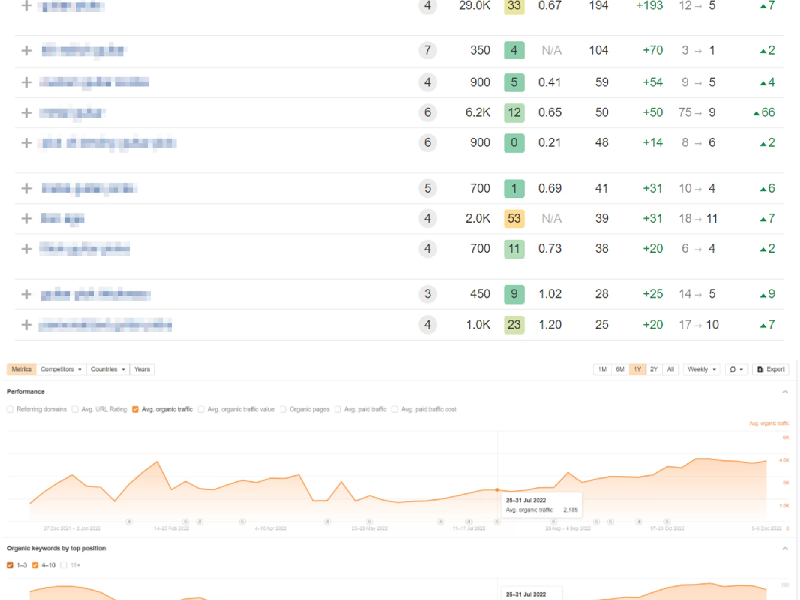
Task: Open the Weekly interval dropdown
Action: point(700,369)
